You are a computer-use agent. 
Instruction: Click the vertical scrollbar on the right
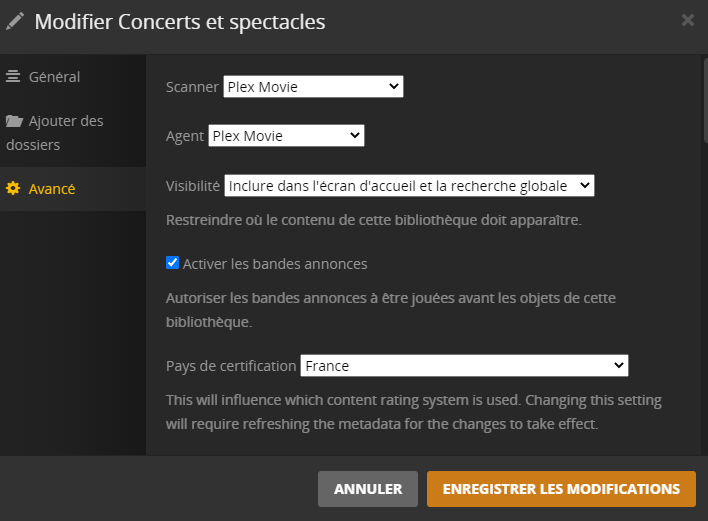pyautogui.click(x=704, y=100)
